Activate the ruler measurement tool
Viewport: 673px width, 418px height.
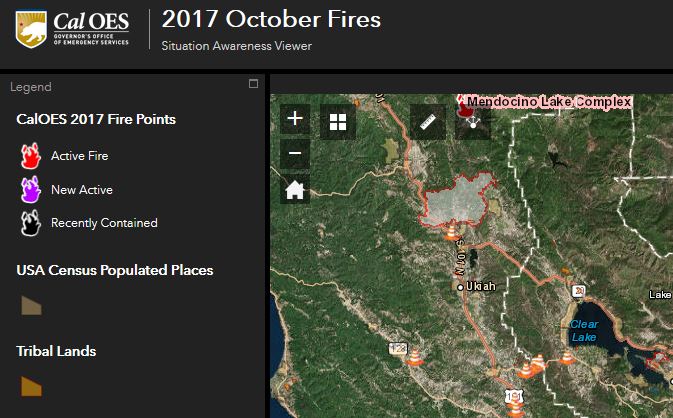[x=428, y=122]
